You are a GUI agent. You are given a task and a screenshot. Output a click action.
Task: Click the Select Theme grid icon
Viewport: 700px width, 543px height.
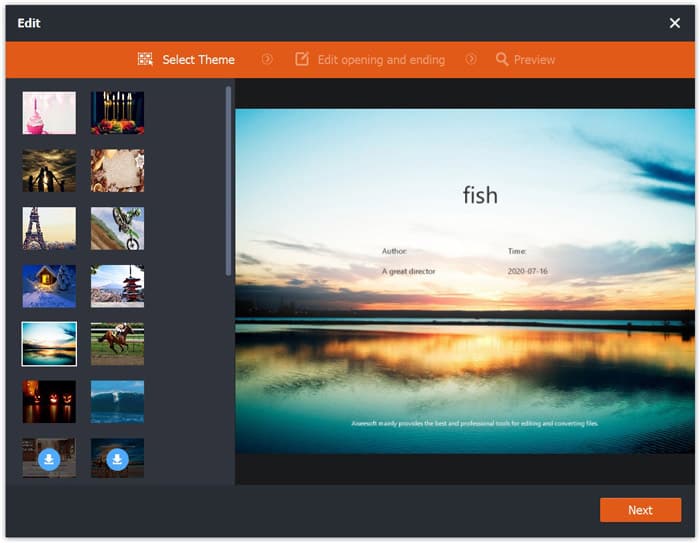click(145, 60)
